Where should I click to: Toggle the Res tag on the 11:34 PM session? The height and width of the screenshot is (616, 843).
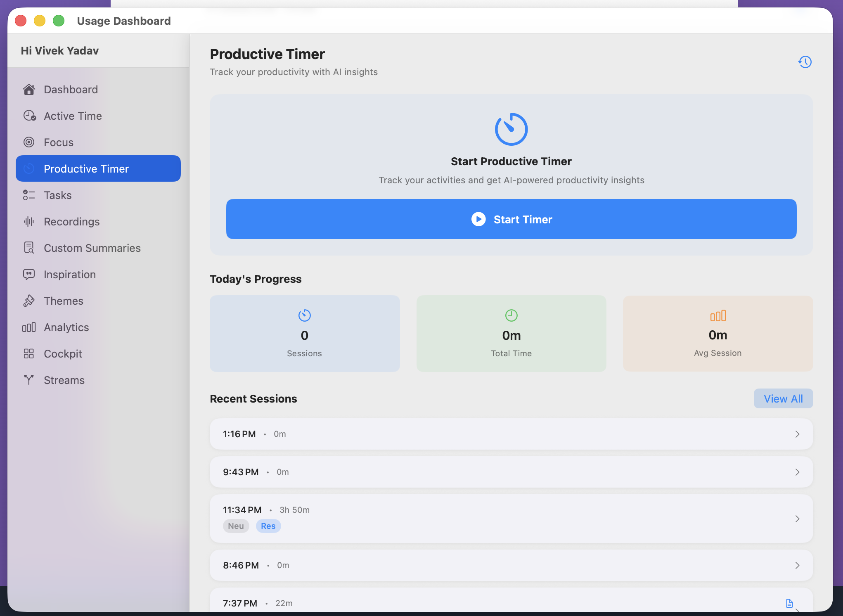[x=268, y=526]
